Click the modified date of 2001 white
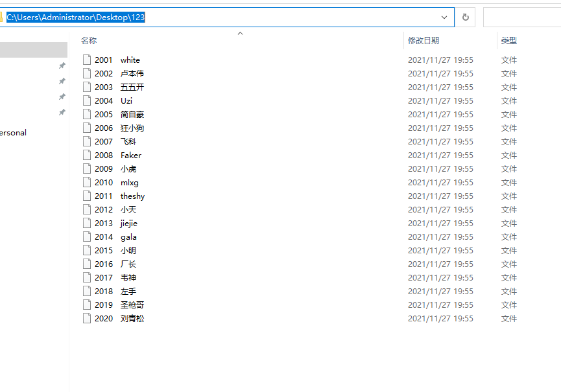Viewport: 561px width, 392px height. tap(440, 60)
